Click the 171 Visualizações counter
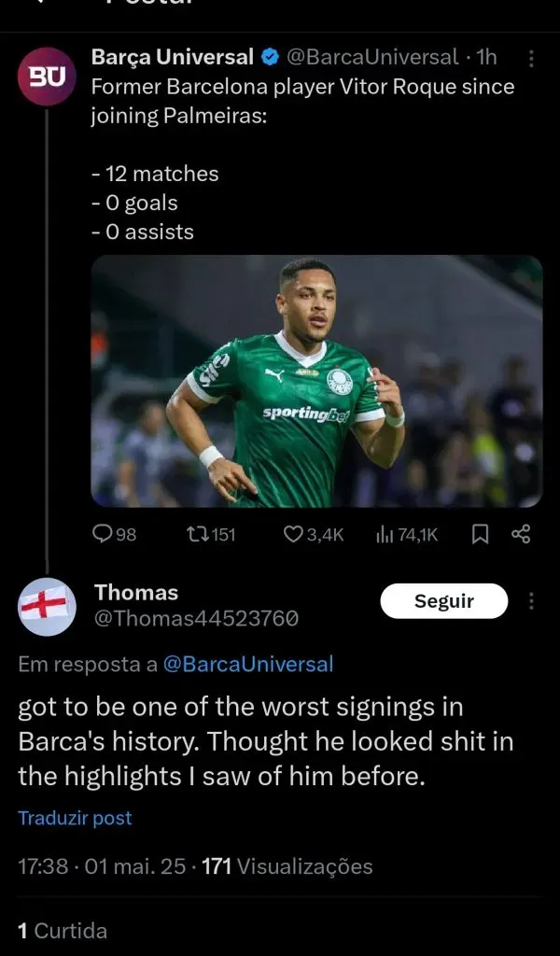This screenshot has height=956, width=560. pyautogui.click(x=299, y=865)
